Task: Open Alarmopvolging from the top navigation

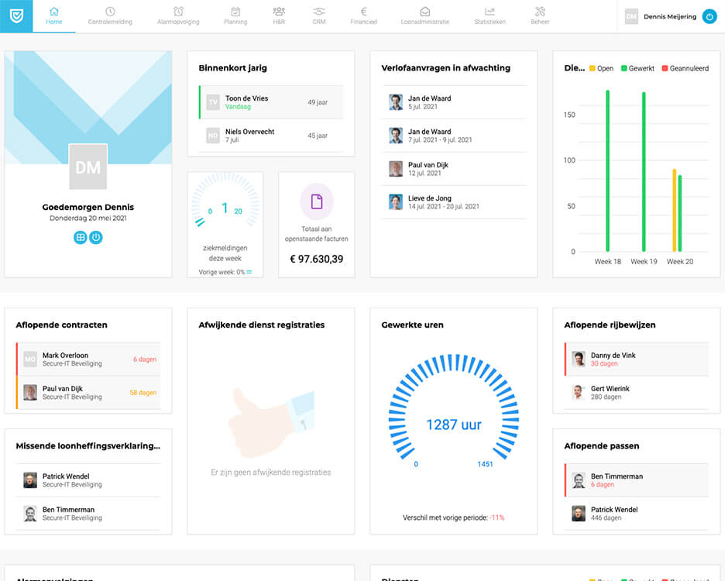Action: [x=178, y=16]
